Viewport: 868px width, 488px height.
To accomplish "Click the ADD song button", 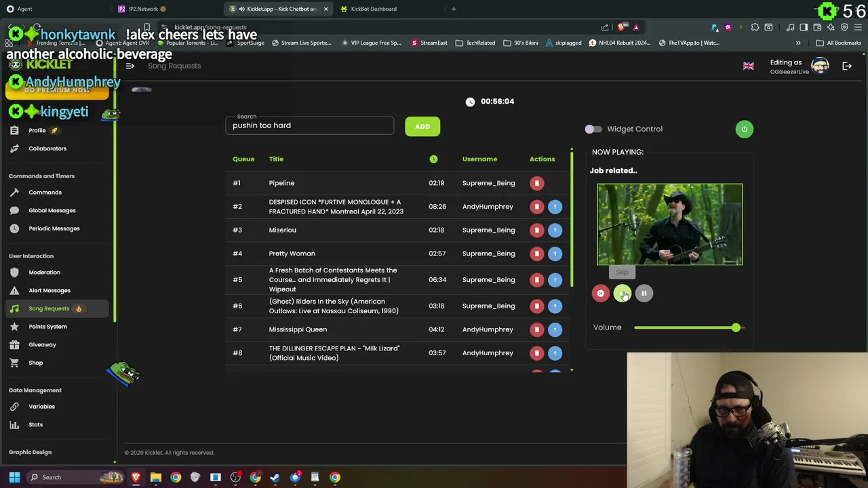I will [422, 127].
